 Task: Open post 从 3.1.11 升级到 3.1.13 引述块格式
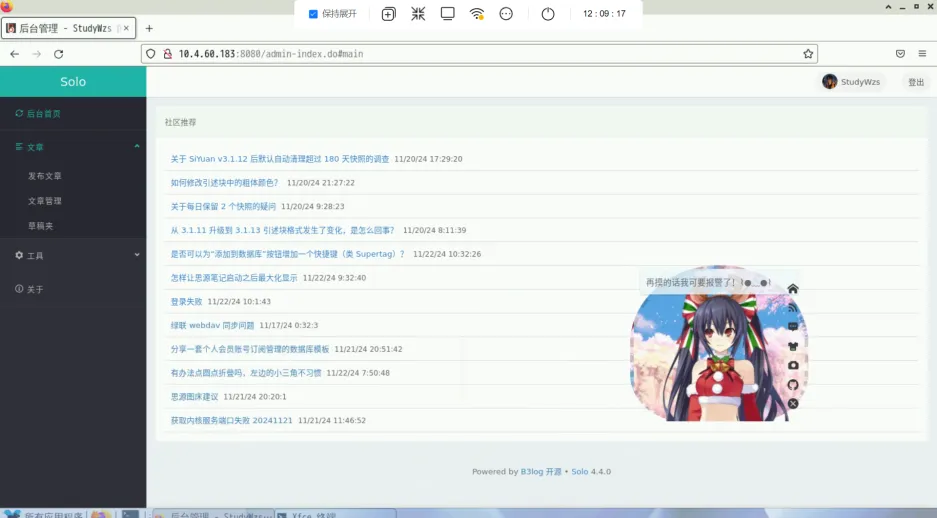coord(283,231)
